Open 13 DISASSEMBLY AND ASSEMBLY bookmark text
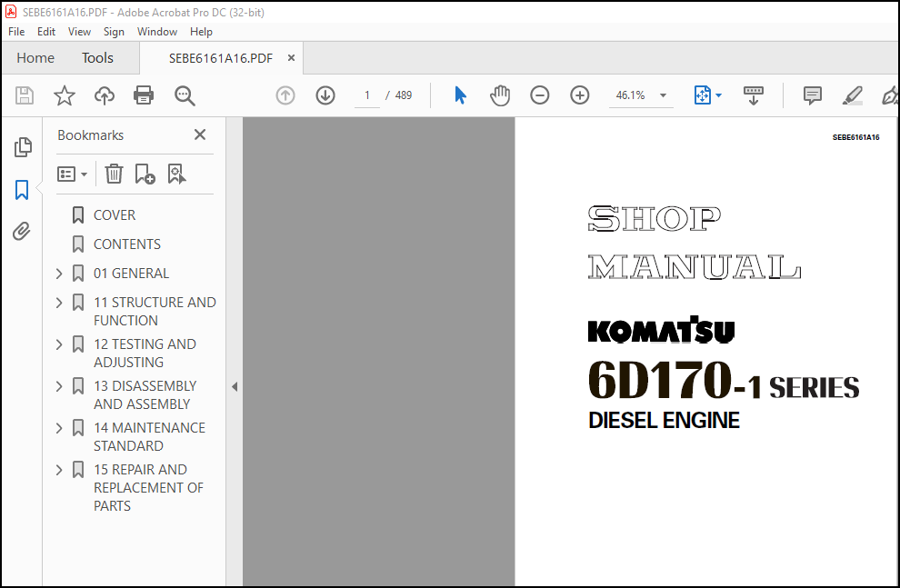 145,395
